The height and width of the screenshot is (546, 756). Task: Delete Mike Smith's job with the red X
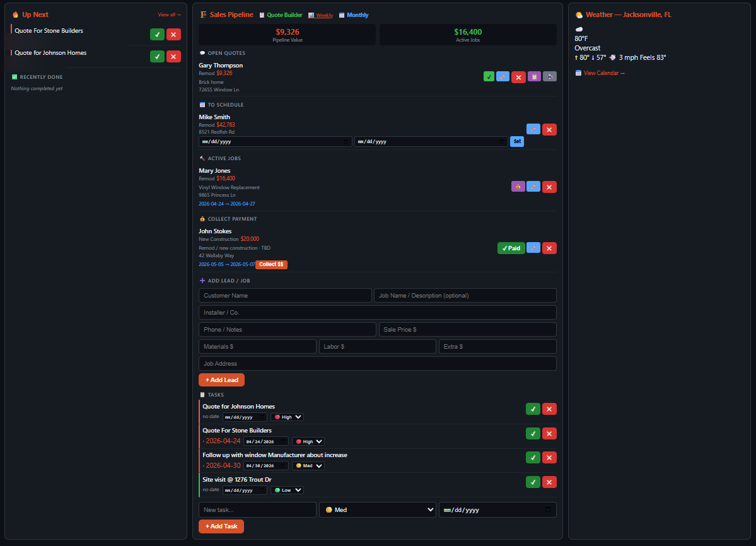click(x=549, y=129)
